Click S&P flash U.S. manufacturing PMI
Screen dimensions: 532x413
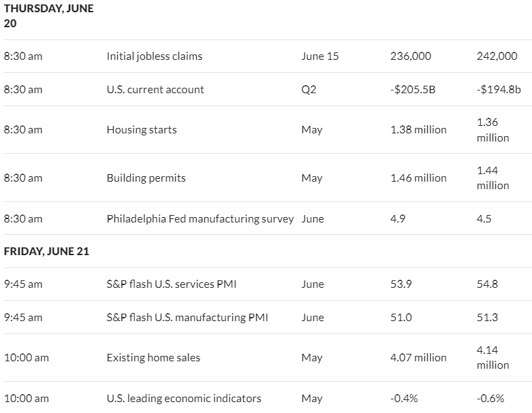pos(187,318)
